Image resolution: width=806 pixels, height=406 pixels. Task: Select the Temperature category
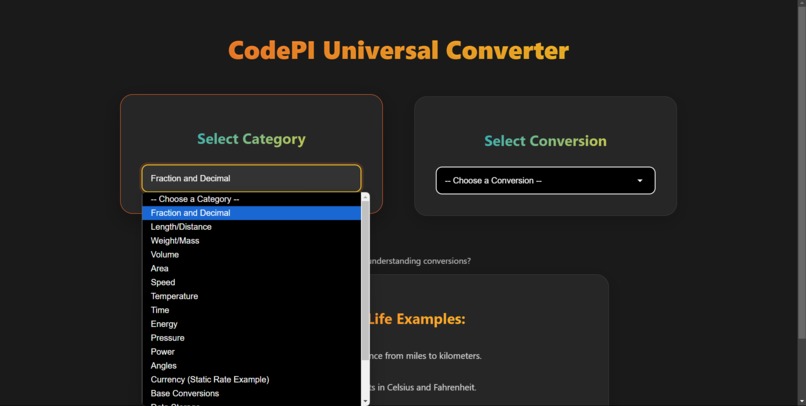251,296
